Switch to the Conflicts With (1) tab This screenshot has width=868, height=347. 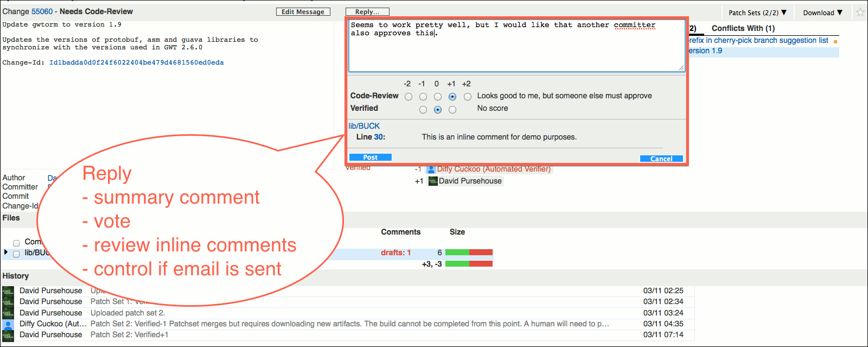(743, 28)
